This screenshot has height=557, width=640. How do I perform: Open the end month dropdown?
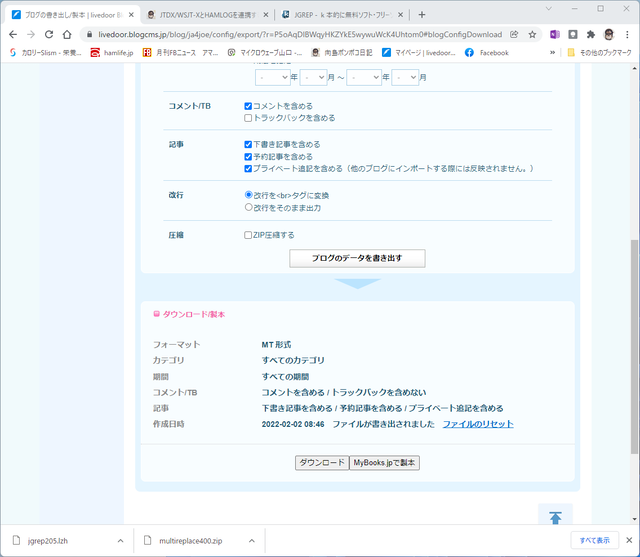405,77
